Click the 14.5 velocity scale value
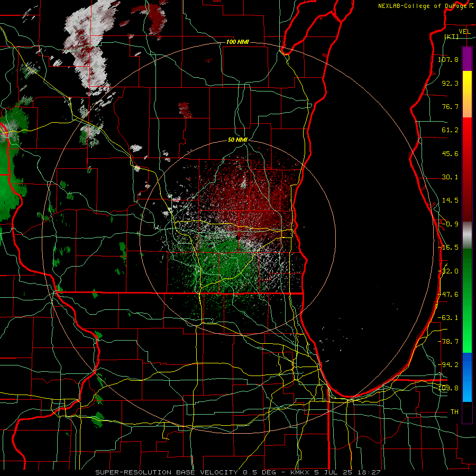The height and width of the screenshot is (476, 476). (x=450, y=200)
